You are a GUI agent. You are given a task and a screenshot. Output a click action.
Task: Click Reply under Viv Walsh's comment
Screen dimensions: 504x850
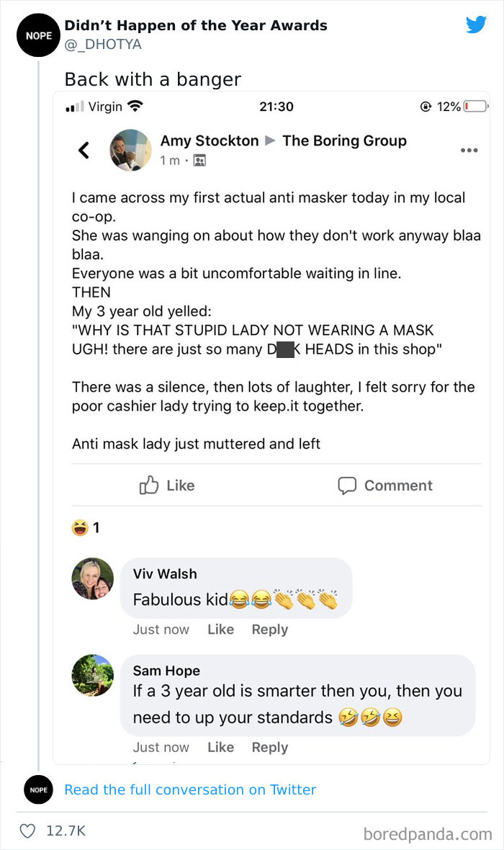click(x=269, y=629)
